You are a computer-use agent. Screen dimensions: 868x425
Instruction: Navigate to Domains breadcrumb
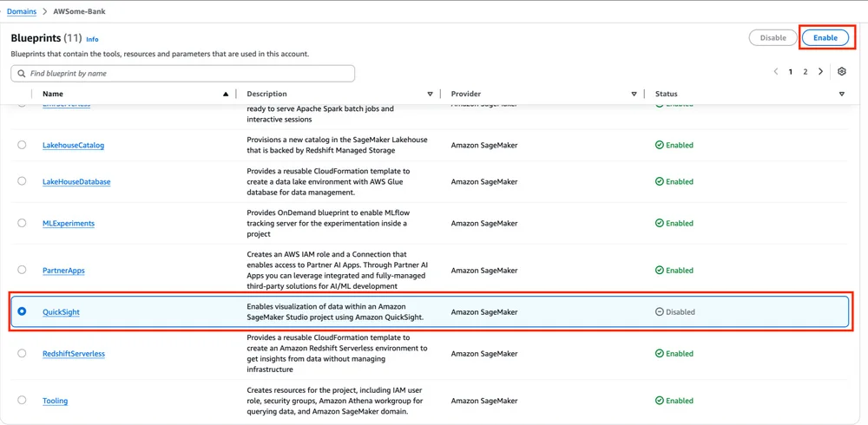click(x=23, y=11)
